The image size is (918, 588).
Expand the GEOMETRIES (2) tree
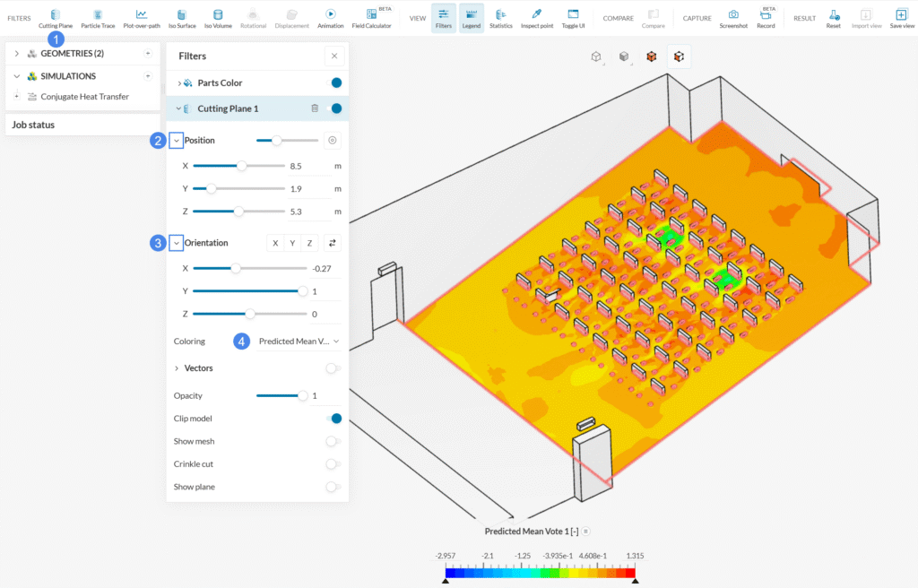16,54
